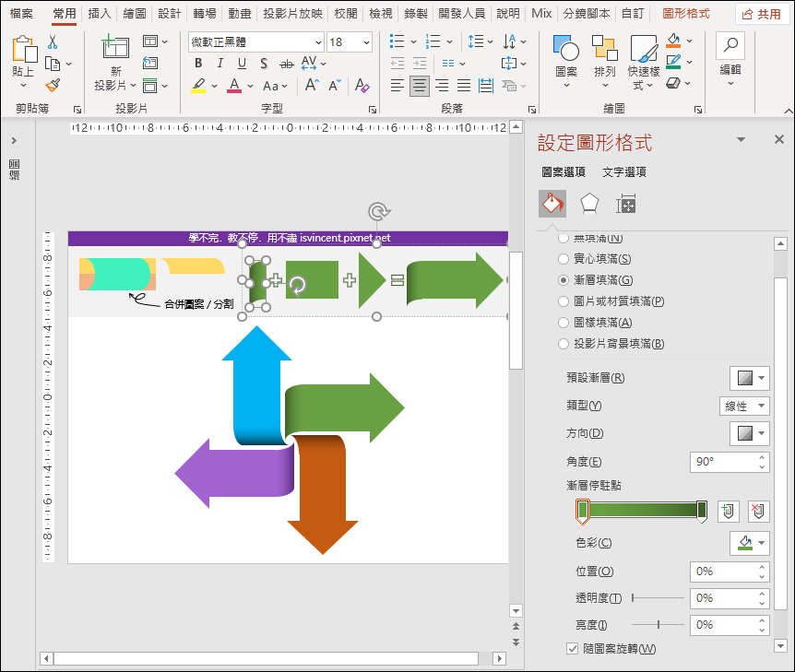Open the Format Shape pane options menu
The width and height of the screenshot is (795, 672).
pyautogui.click(x=741, y=139)
